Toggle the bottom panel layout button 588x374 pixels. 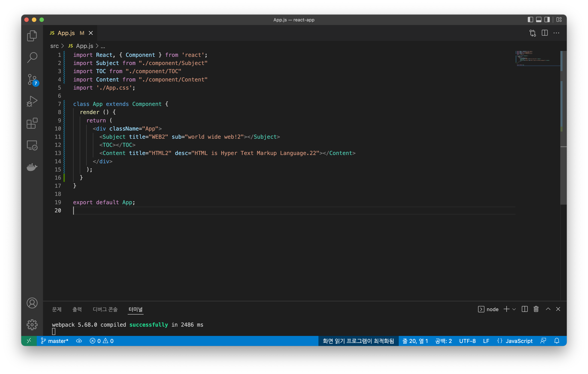pos(539,20)
